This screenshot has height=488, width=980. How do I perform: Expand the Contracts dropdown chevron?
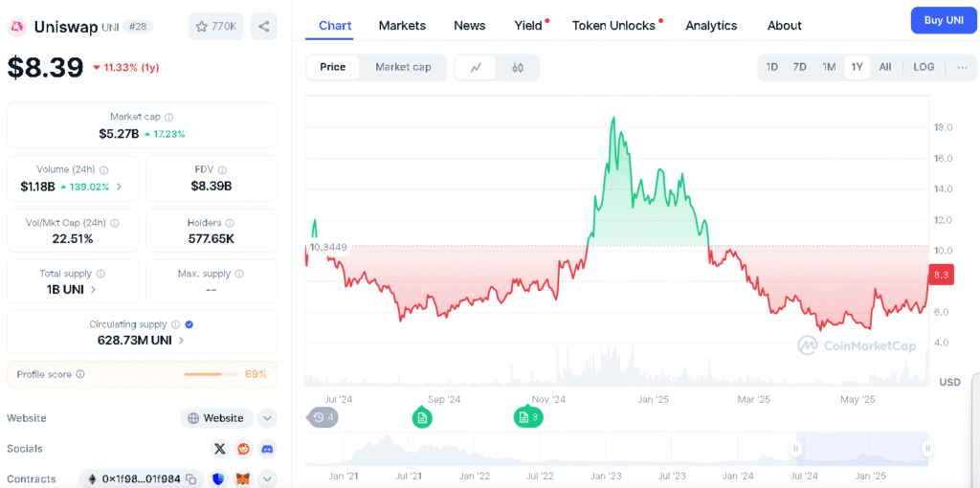(x=267, y=478)
